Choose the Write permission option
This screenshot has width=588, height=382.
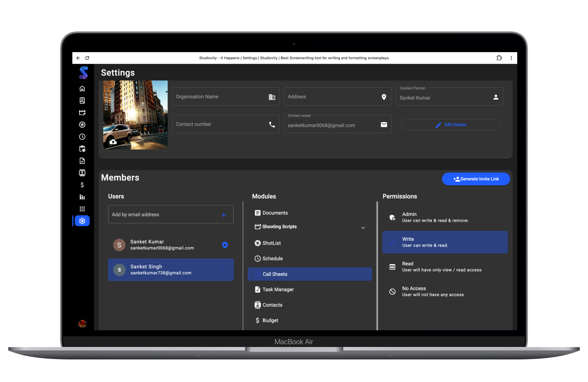445,242
